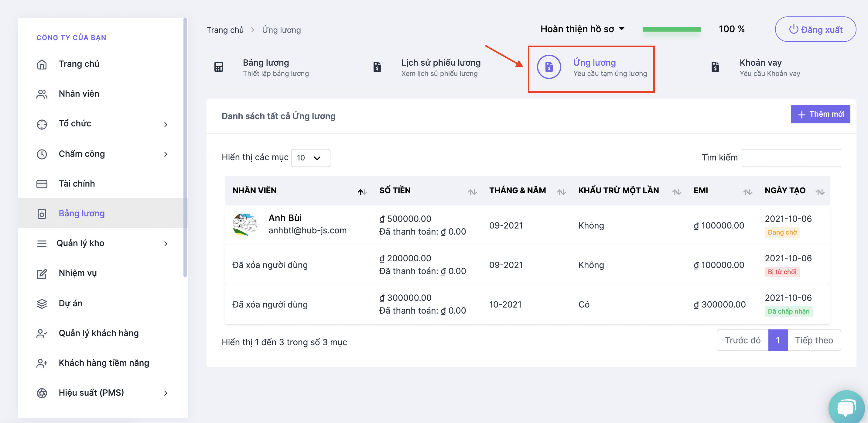Click the Nhiệm vụ edit icon
The height and width of the screenshot is (423, 868).
(x=42, y=273)
